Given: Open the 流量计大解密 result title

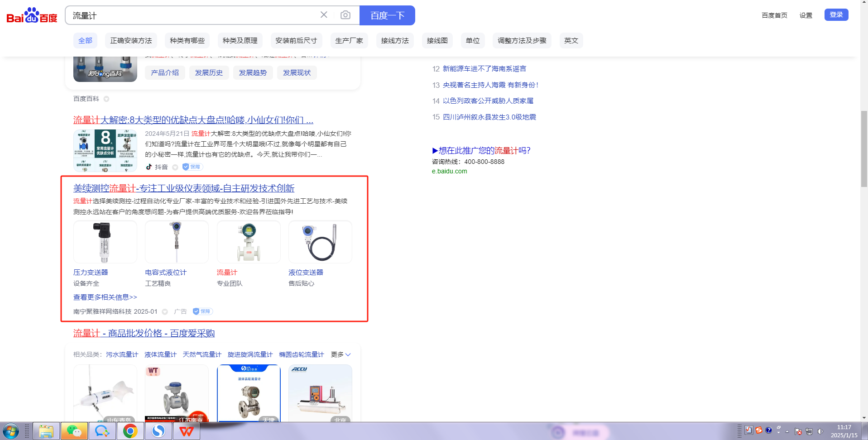Looking at the screenshot, I should click(x=193, y=120).
